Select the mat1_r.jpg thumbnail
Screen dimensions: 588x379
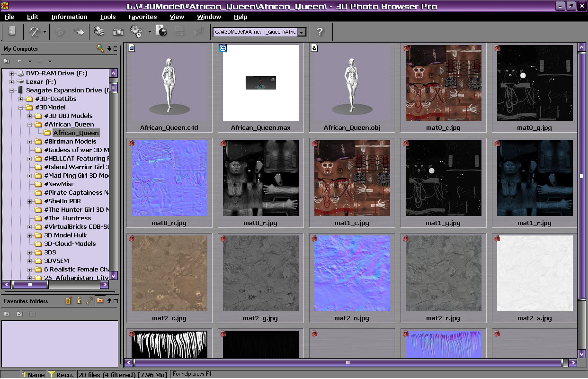pyautogui.click(x=535, y=178)
